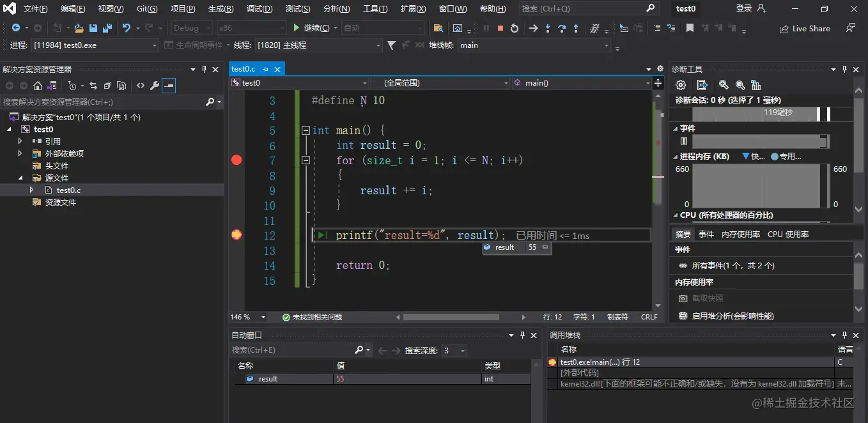This screenshot has width=868, height=423.
Task: Click the Save file icon
Action: point(93,28)
